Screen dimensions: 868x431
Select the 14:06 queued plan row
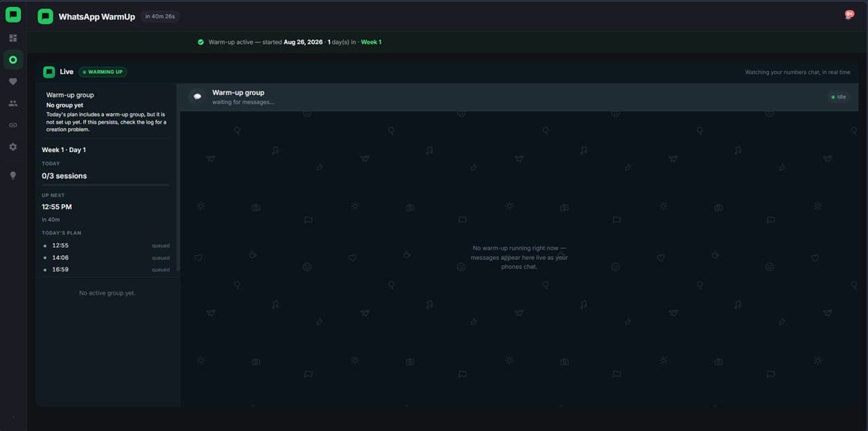(106, 258)
